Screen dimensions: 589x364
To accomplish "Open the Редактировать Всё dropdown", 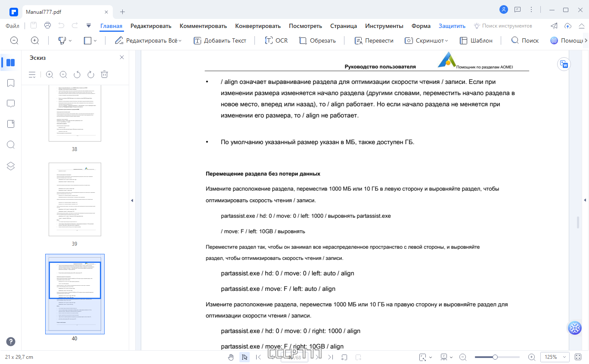I will (148, 40).
